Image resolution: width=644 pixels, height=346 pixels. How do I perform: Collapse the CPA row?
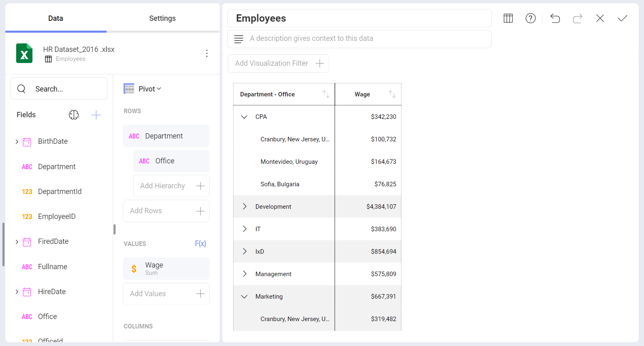coord(244,117)
